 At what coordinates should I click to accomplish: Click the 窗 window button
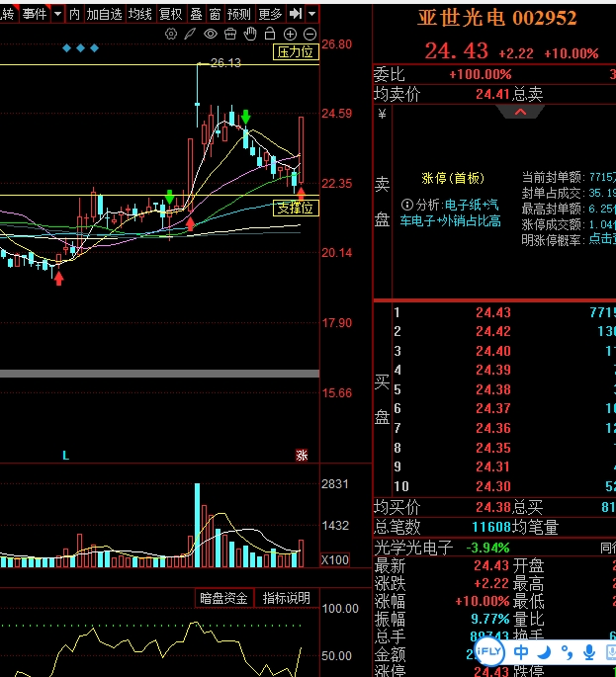(215, 14)
